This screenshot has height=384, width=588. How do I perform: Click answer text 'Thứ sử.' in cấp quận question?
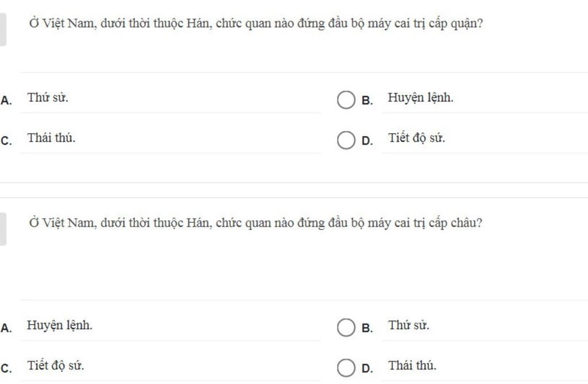48,98
